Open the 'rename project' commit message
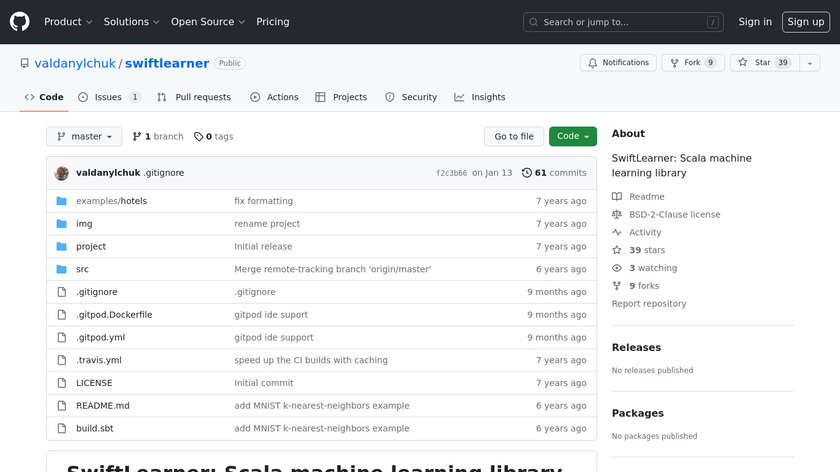 (x=267, y=223)
